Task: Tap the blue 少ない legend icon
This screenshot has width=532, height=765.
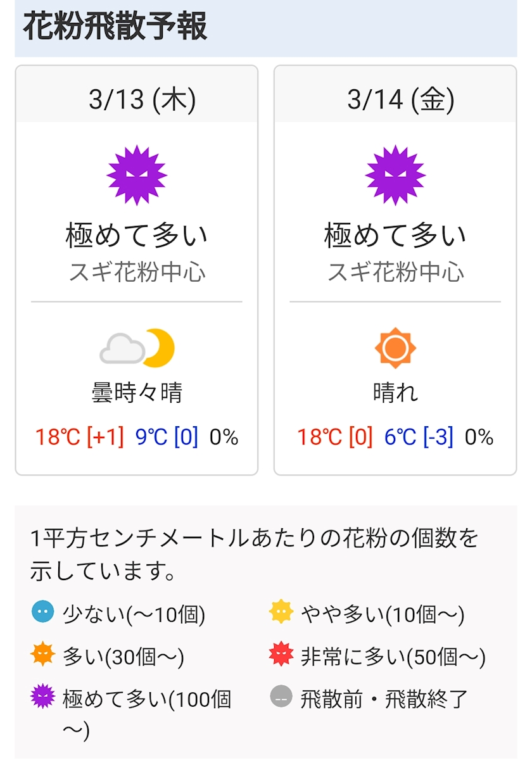Action: coord(42,612)
